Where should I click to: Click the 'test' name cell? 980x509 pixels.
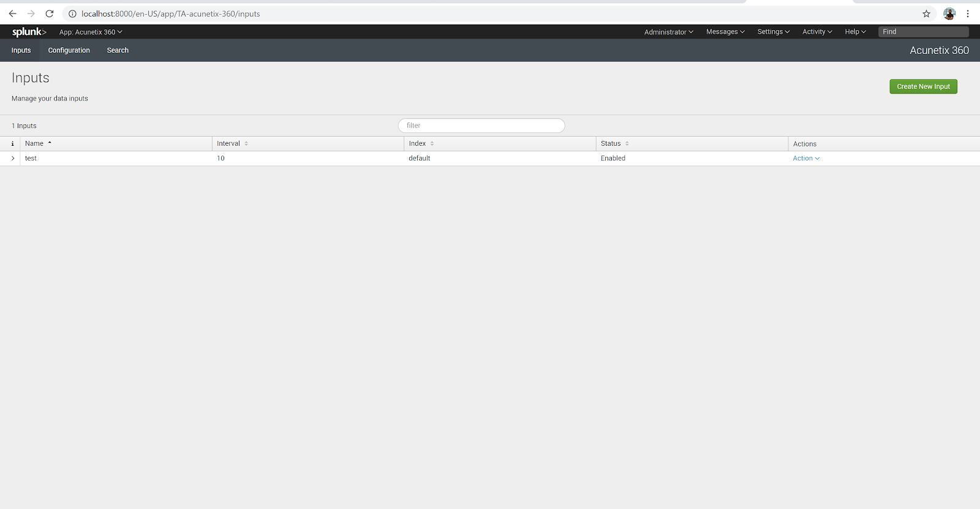(x=31, y=158)
